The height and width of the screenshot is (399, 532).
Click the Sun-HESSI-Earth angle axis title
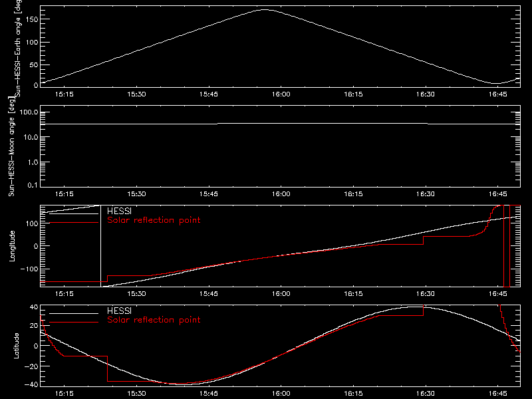18,49
